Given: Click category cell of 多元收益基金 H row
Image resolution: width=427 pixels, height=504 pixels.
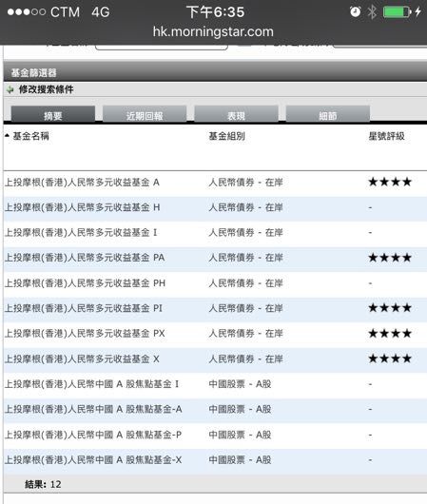Looking at the screenshot, I should coord(246,207).
